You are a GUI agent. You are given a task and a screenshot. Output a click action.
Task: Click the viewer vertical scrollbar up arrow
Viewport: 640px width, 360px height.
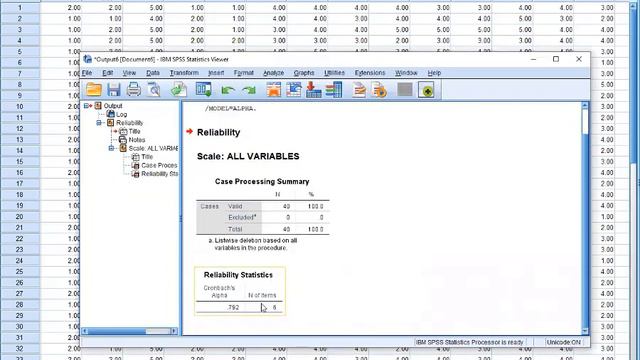tap(585, 105)
